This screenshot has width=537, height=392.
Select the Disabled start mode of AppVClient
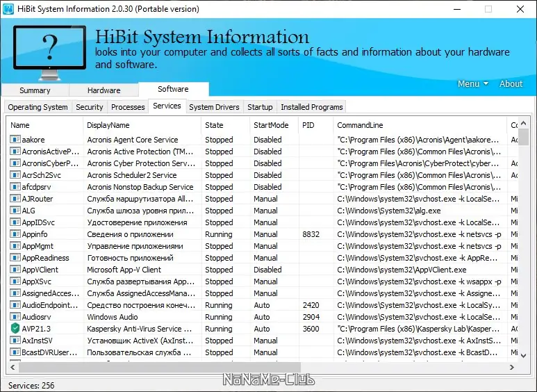[267, 270]
